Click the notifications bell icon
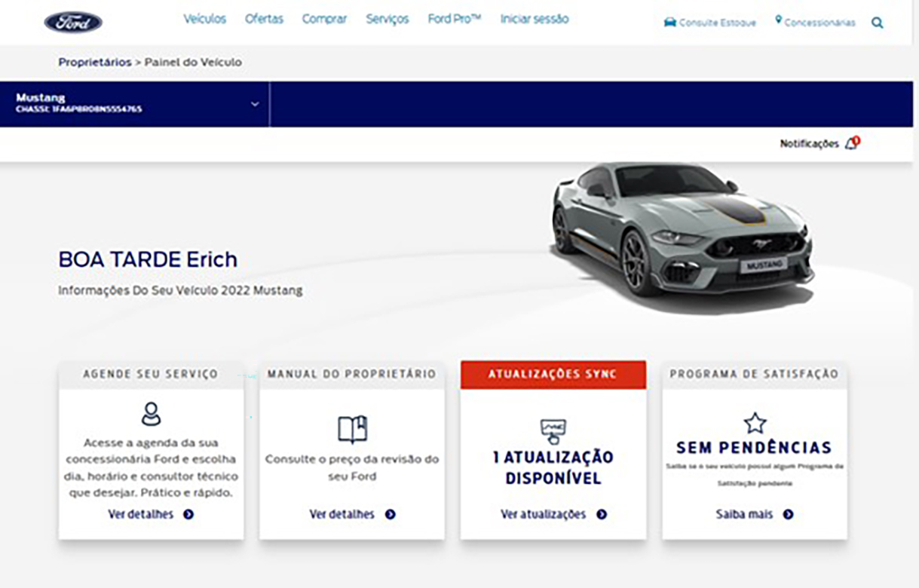The width and height of the screenshot is (919, 588). [x=852, y=142]
